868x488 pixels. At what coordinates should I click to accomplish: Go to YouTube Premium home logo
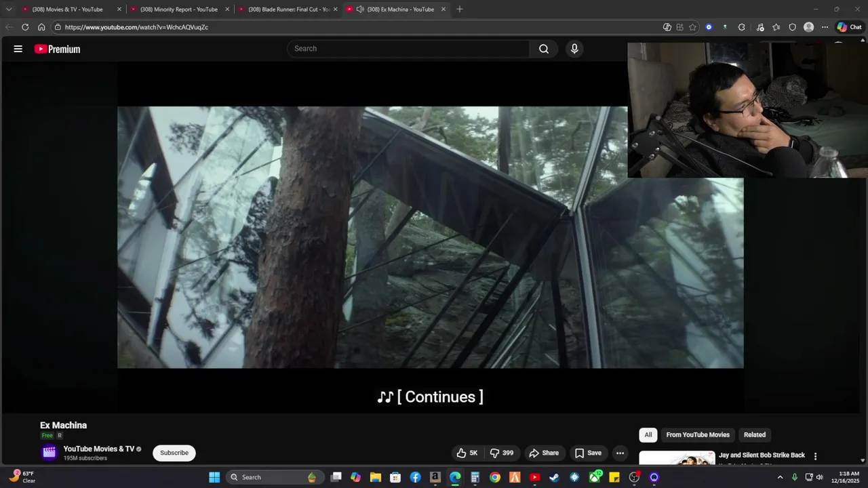58,49
